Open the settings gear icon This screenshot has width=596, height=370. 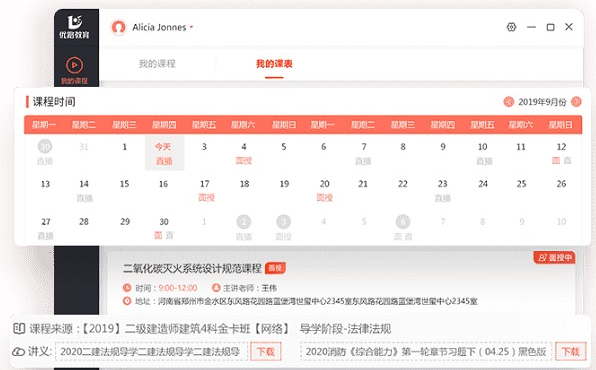click(x=511, y=27)
